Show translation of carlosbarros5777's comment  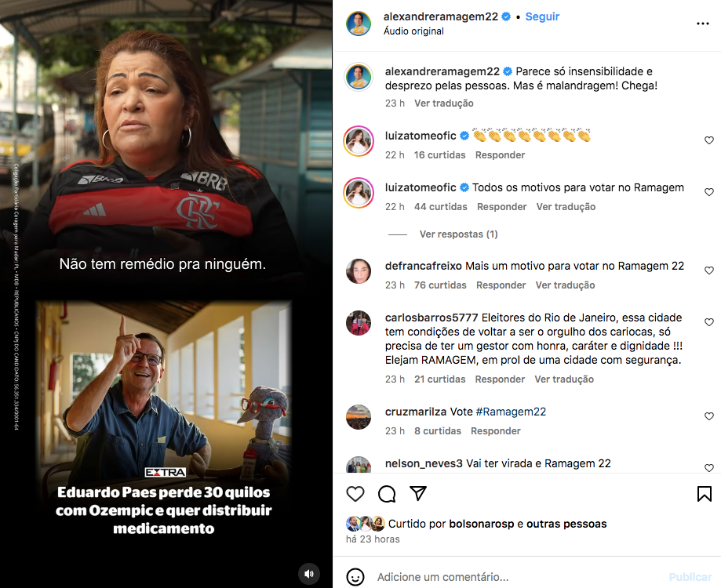click(x=564, y=379)
